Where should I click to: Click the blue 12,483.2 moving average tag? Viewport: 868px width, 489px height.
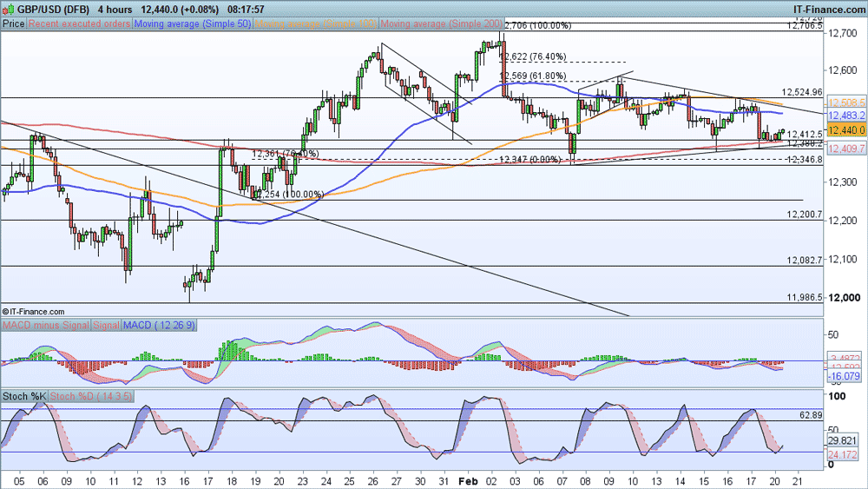(x=845, y=116)
